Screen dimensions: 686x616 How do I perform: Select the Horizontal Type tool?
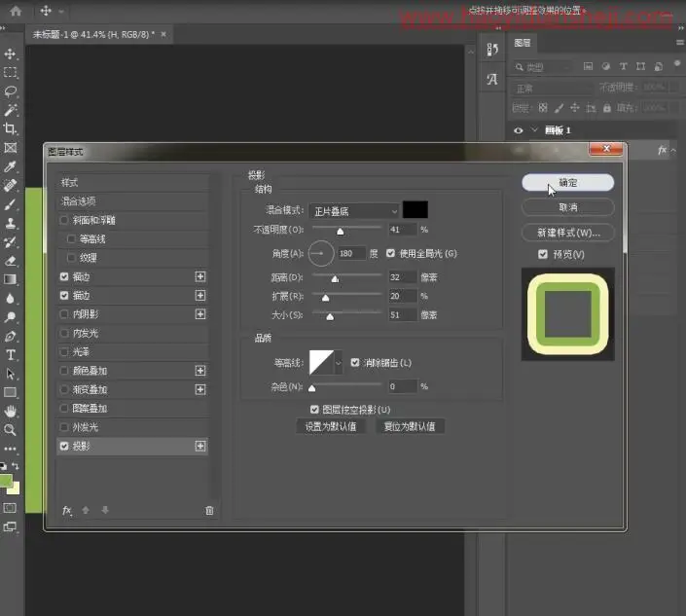click(x=10, y=355)
